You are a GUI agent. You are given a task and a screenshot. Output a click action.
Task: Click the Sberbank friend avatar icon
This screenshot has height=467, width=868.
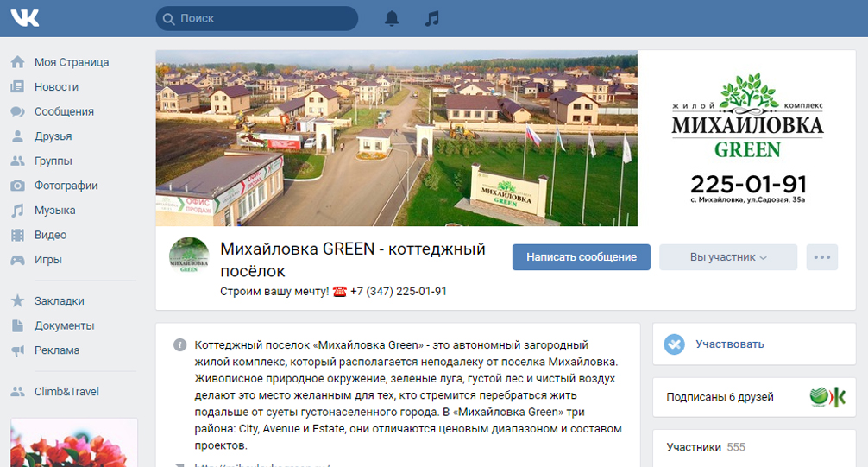(819, 396)
